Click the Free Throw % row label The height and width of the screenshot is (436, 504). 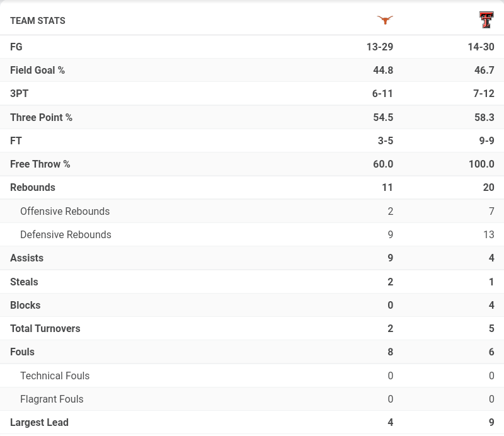point(40,164)
